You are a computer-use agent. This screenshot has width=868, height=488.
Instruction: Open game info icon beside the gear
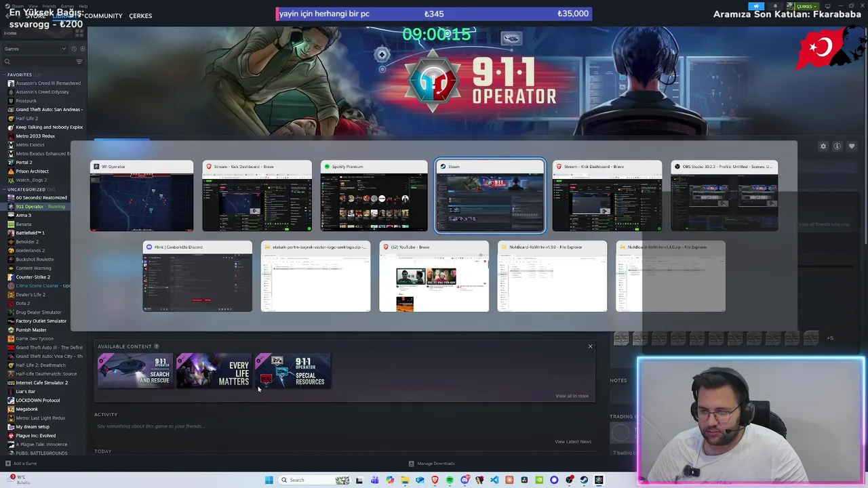coord(837,146)
